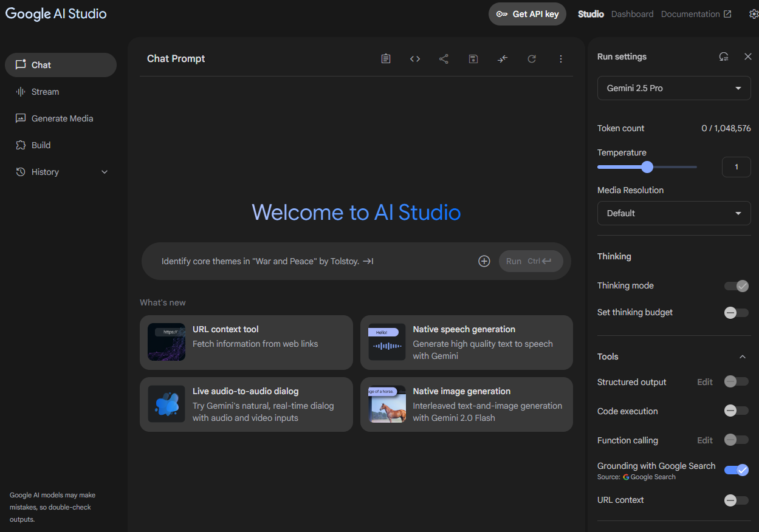The height and width of the screenshot is (532, 759).
Task: Click Edit next to Function calling
Action: click(705, 440)
